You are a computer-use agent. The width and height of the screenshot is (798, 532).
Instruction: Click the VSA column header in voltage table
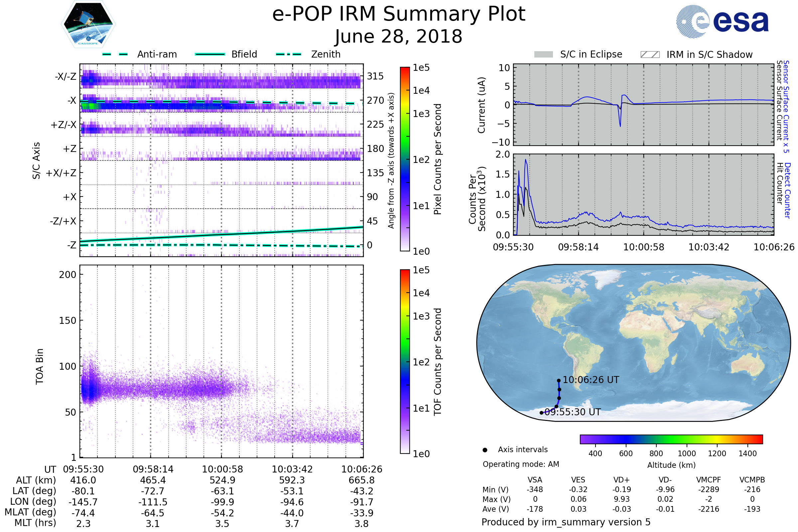coord(535,480)
